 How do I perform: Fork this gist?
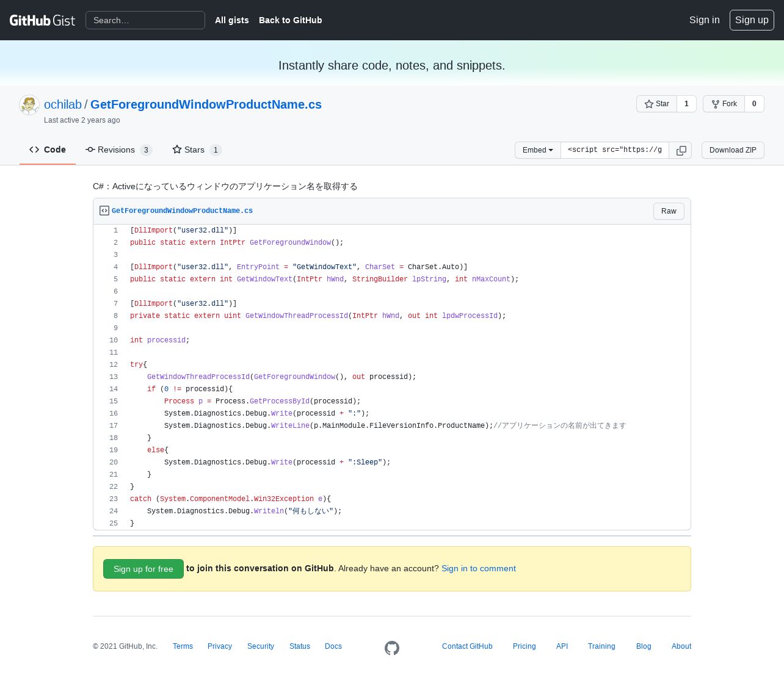724,104
